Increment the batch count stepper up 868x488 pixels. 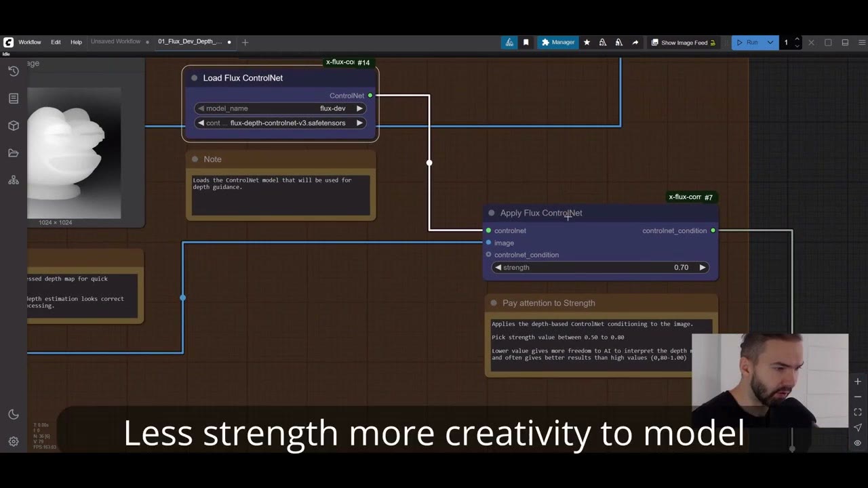[797, 39]
